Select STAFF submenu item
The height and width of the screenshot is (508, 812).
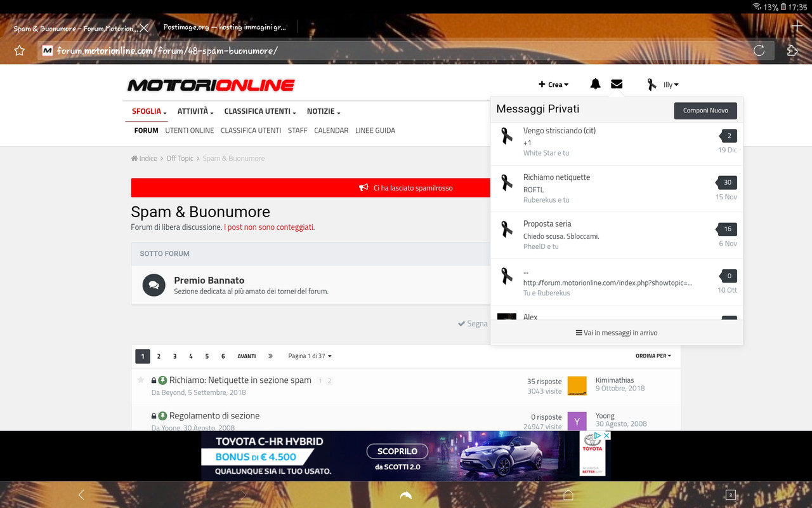[298, 130]
